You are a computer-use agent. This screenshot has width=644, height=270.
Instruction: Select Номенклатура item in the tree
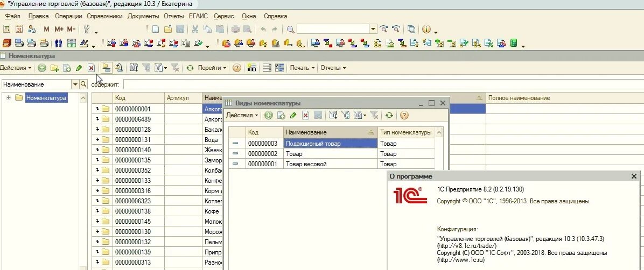click(46, 98)
